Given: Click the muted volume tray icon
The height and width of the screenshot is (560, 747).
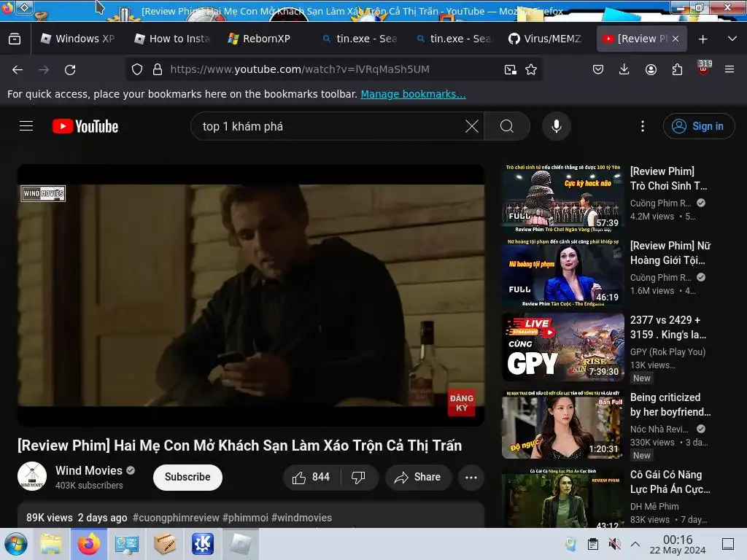Looking at the screenshot, I should pos(614,544).
